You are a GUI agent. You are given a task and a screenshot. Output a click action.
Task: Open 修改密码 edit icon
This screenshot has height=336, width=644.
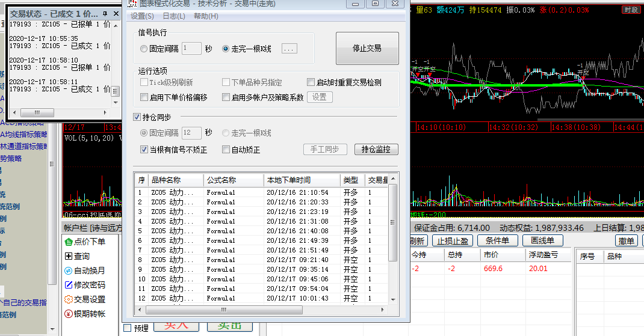pyautogui.click(x=68, y=285)
